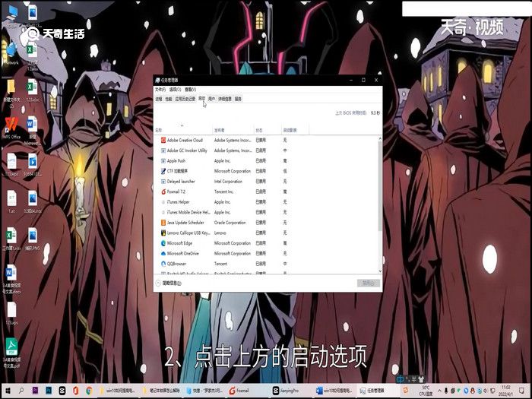Open the action center notification icon
Image resolution: width=532 pixels, height=399 pixels.
(x=523, y=391)
